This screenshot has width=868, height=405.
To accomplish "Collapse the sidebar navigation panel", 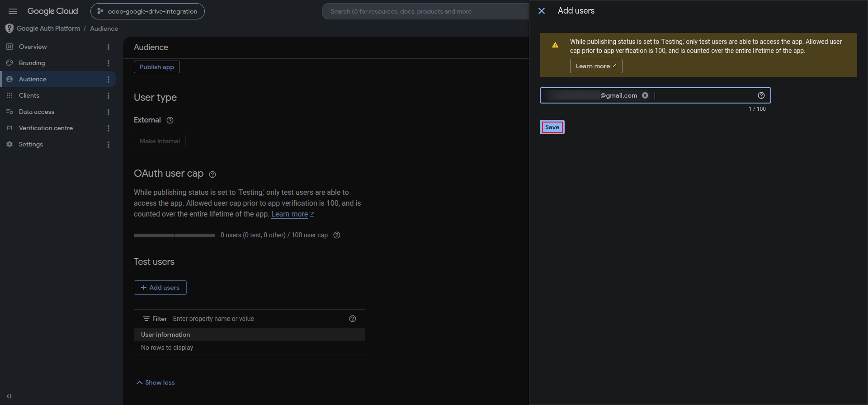I will (x=9, y=396).
